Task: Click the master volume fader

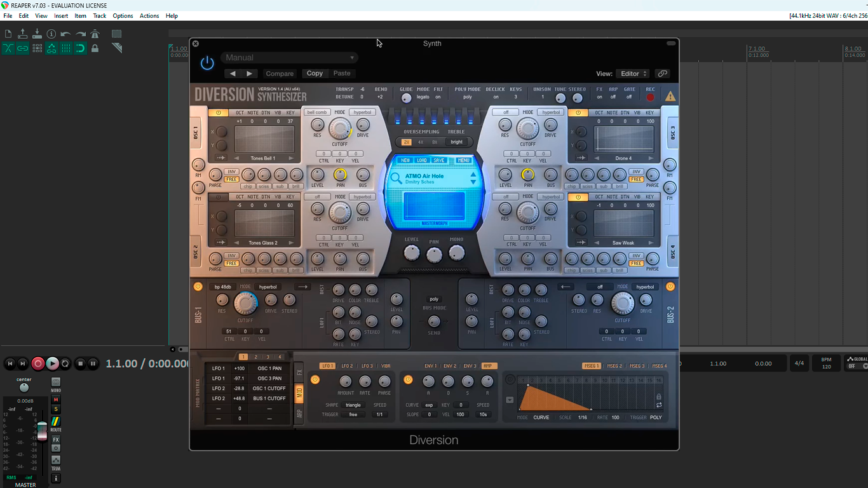Action: point(42,431)
